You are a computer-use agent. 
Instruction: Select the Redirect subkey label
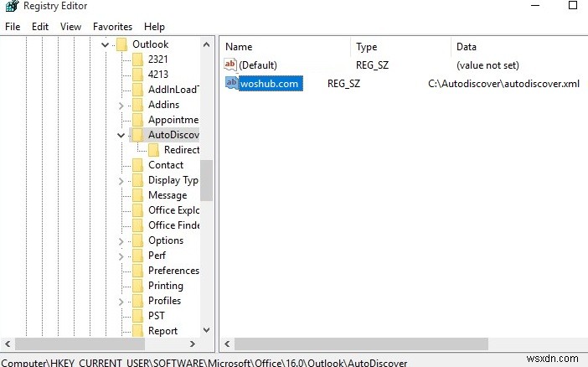pyautogui.click(x=182, y=150)
